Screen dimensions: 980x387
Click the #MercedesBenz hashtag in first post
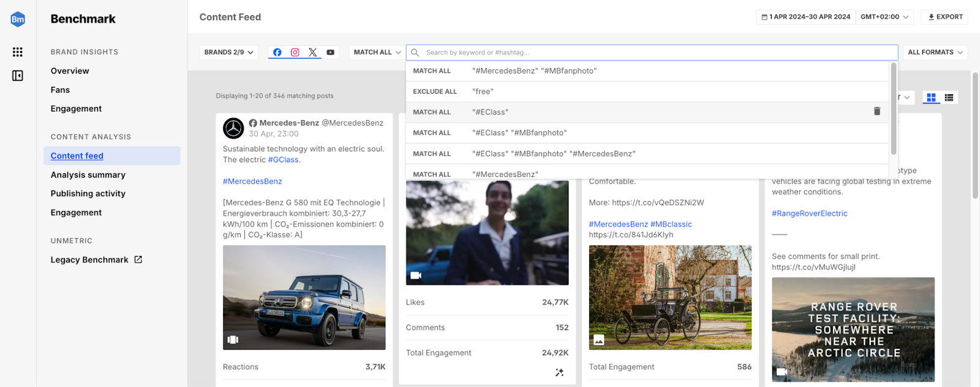(x=252, y=181)
